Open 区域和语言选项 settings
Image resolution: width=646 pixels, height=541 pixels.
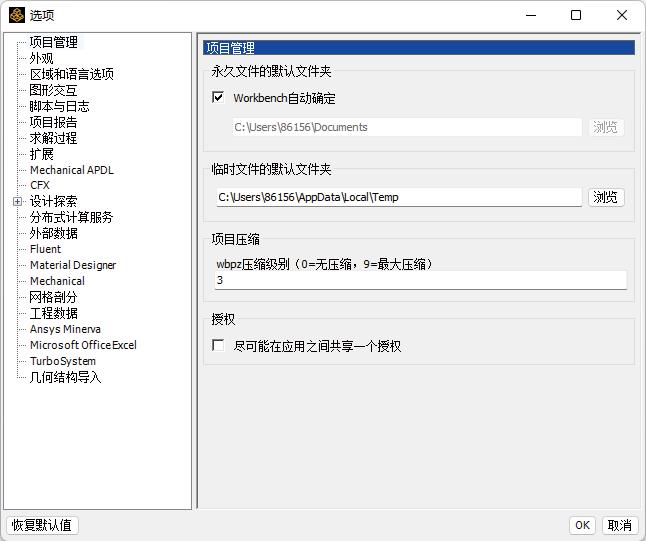point(72,74)
